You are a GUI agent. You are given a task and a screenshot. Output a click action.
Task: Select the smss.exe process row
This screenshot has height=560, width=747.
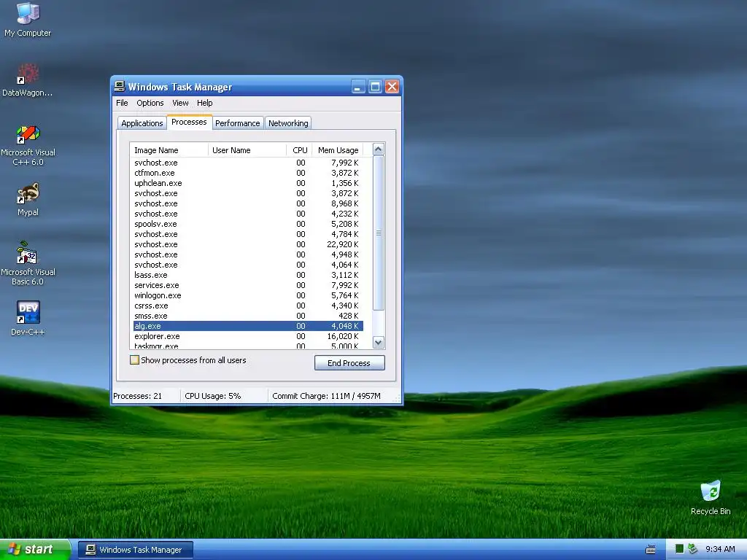pos(248,316)
